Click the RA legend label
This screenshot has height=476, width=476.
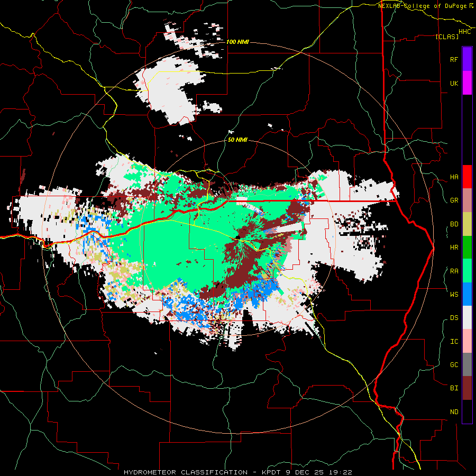pos(454,271)
